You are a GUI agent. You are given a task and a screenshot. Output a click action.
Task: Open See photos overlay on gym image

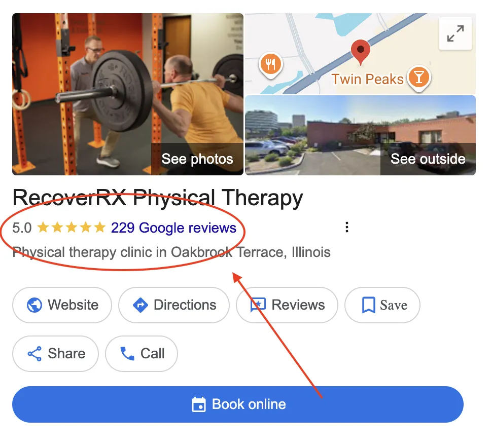point(197,159)
